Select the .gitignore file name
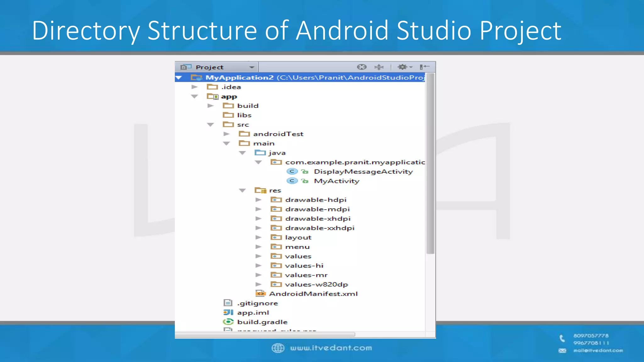Image resolution: width=644 pixels, height=362 pixels. pyautogui.click(x=258, y=303)
